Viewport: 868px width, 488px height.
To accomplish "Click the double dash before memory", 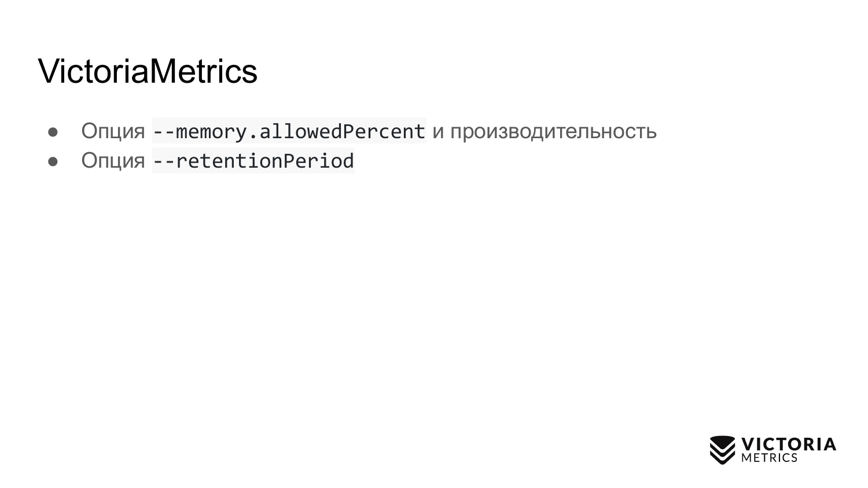I will [163, 131].
